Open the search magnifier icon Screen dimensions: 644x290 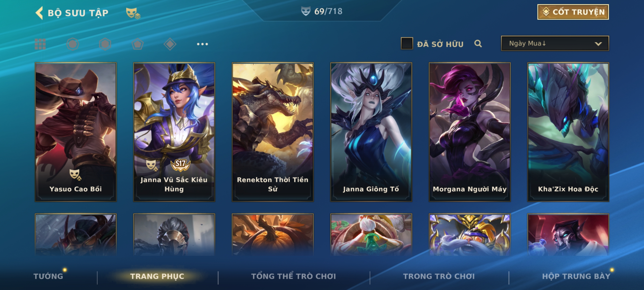(478, 44)
